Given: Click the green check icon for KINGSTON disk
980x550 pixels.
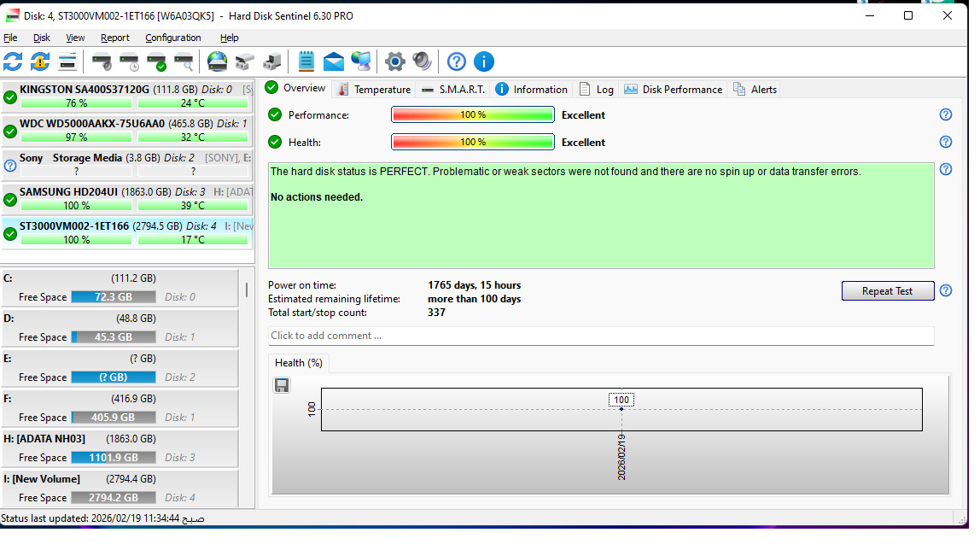Looking at the screenshot, I should coord(10,97).
